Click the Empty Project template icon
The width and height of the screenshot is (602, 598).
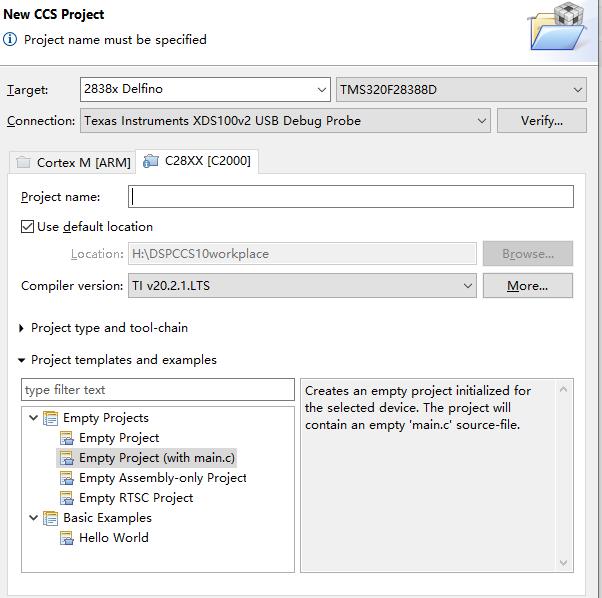point(67,438)
